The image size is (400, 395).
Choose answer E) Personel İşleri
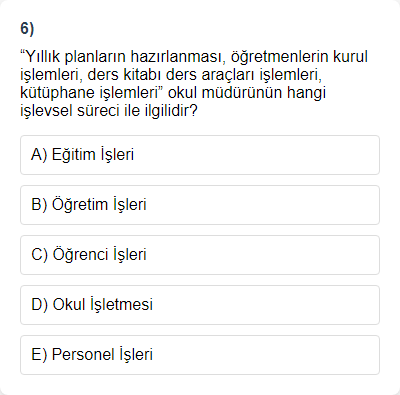200,355
